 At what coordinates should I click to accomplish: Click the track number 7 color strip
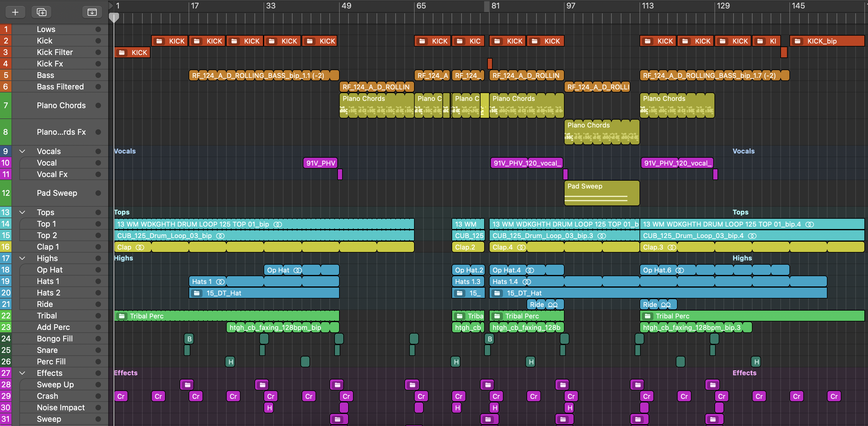pos(6,105)
